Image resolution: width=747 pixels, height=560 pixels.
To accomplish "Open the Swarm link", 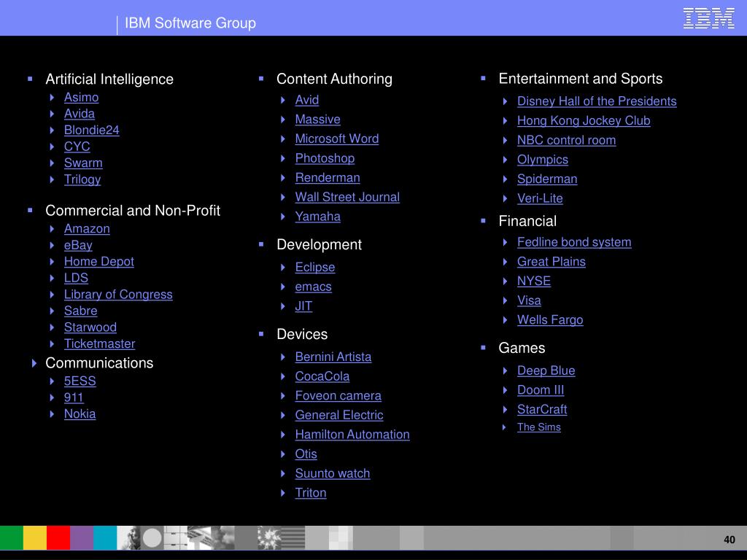I will pos(83,163).
